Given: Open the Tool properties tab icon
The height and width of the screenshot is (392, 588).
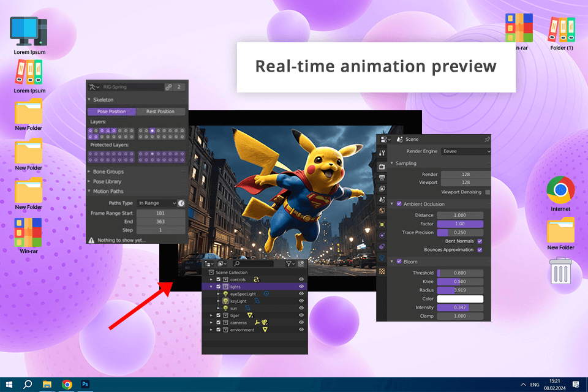Looking at the screenshot, I should pyautogui.click(x=382, y=153).
